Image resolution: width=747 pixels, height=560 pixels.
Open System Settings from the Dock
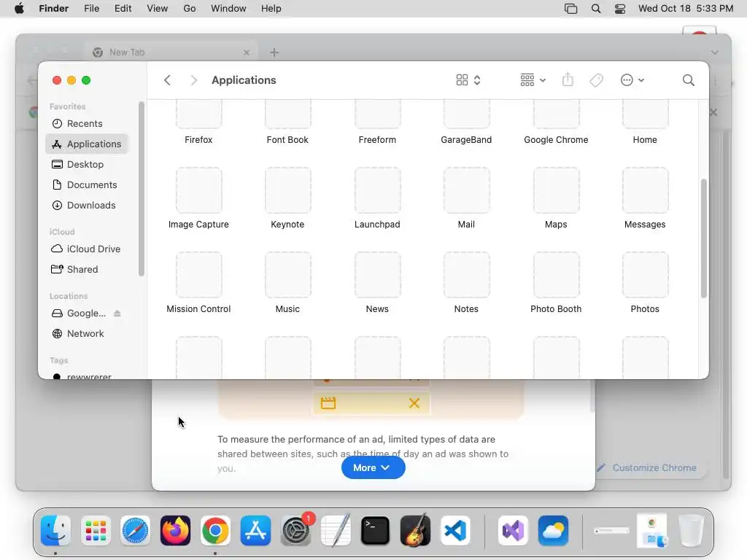point(295,530)
